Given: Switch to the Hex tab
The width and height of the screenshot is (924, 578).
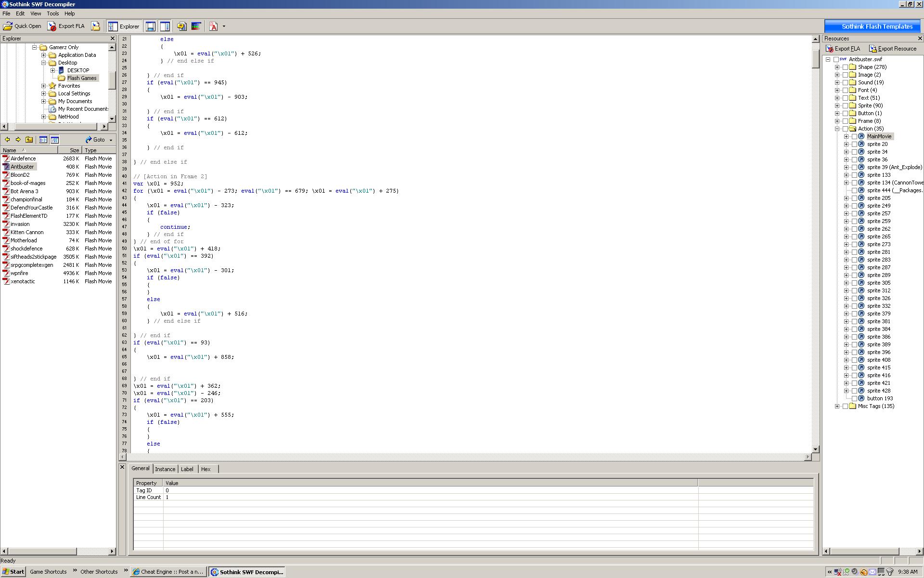Looking at the screenshot, I should click(x=206, y=469).
